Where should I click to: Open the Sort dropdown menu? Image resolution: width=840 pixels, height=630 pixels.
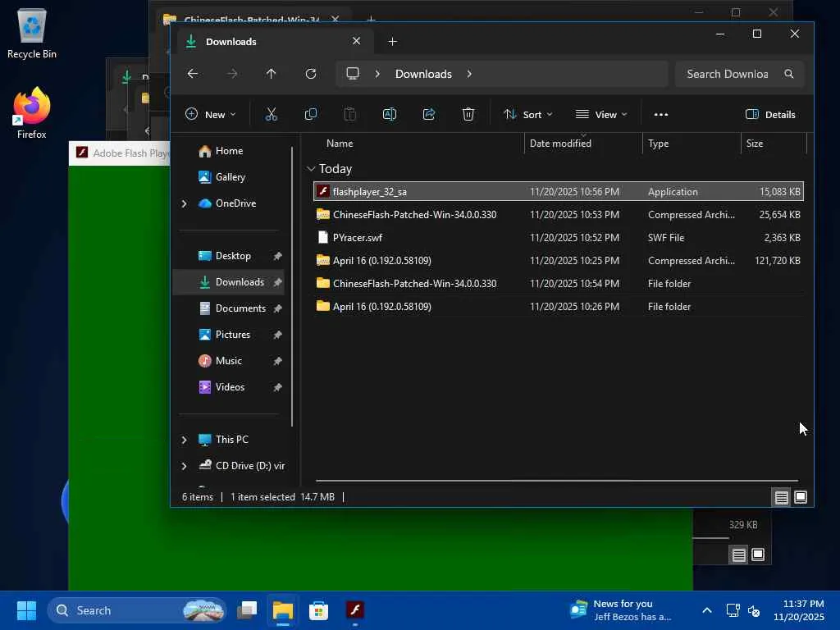[x=527, y=115]
